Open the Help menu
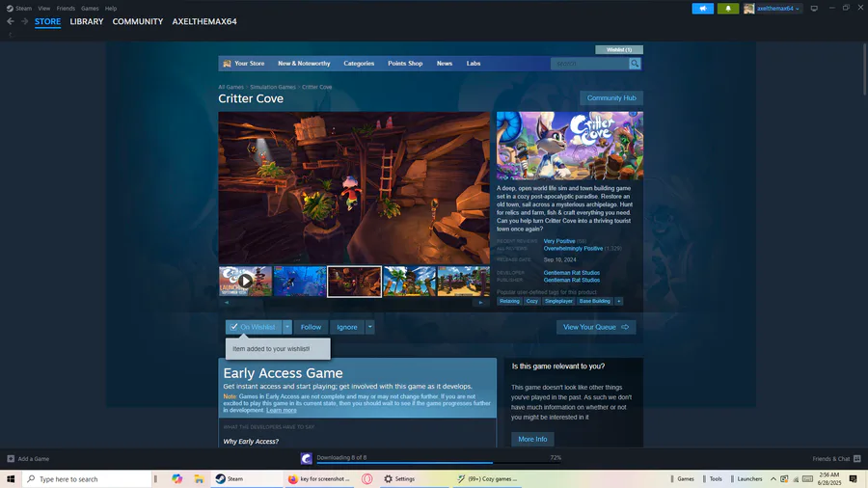 click(x=111, y=9)
